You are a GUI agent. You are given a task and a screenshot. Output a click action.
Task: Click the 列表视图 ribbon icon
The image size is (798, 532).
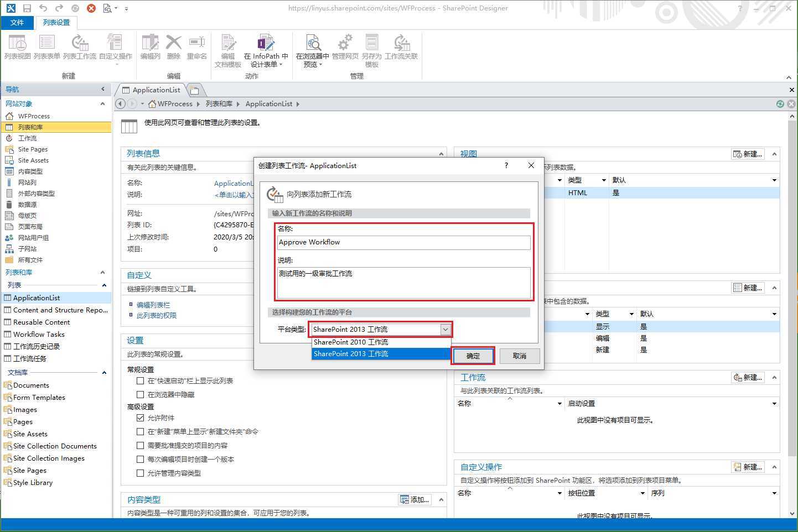pos(17,47)
